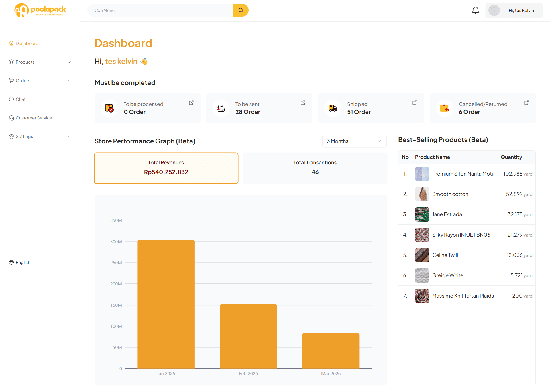
Task: Open the To be sent orders card
Action: pyautogui.click(x=259, y=108)
